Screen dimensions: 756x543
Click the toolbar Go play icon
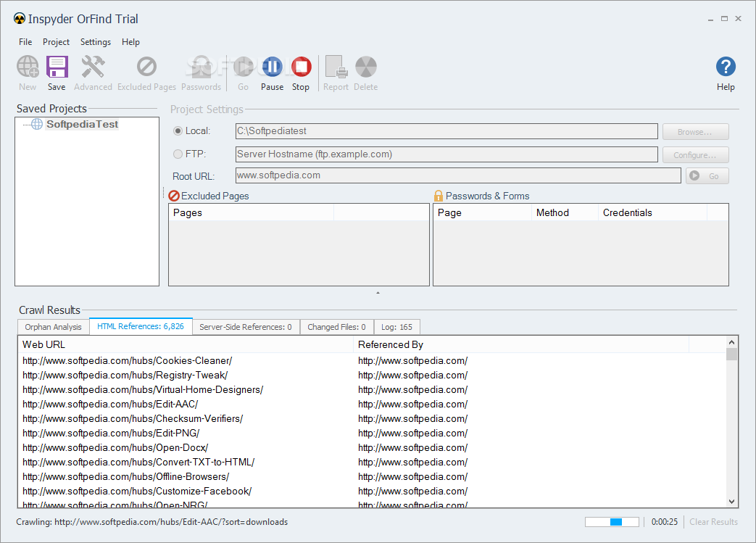pos(243,67)
